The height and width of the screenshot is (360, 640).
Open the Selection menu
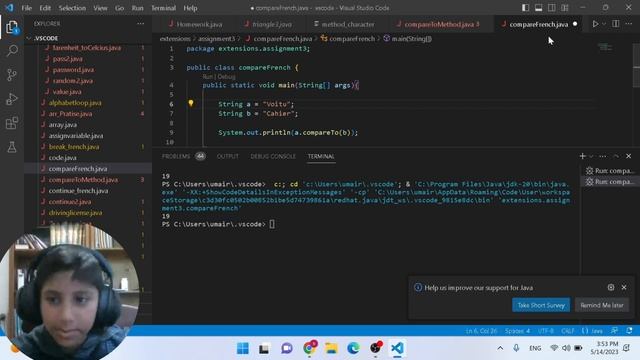(x=72, y=8)
